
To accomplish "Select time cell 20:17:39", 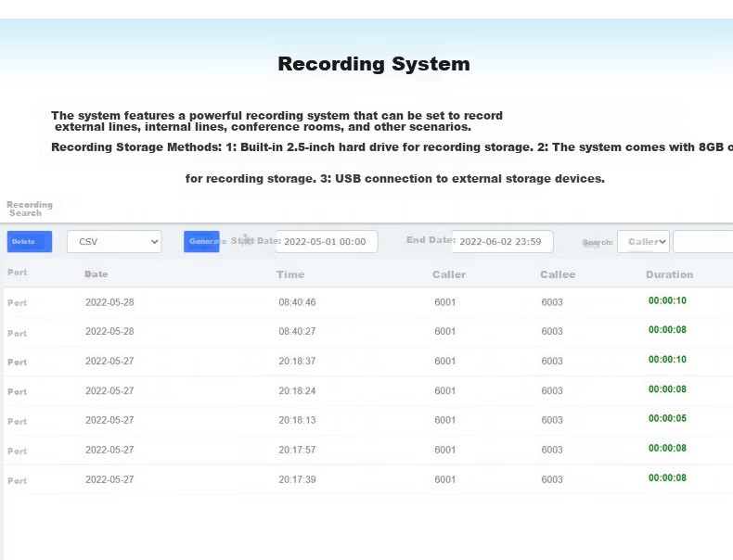I will pos(297,479).
